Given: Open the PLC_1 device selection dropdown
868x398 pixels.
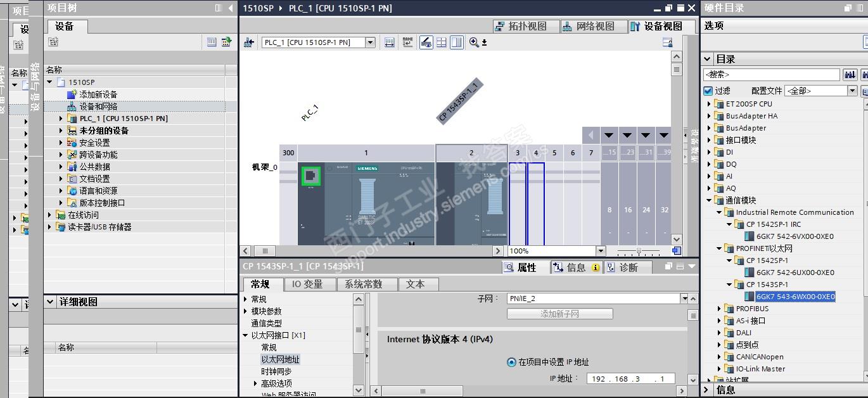Looking at the screenshot, I should pyautogui.click(x=371, y=42).
